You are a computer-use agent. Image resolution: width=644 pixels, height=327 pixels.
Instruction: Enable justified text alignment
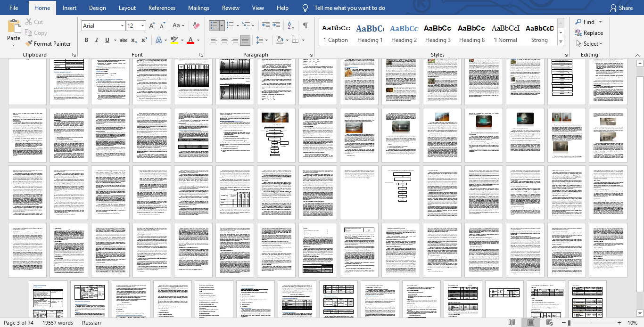[245, 40]
